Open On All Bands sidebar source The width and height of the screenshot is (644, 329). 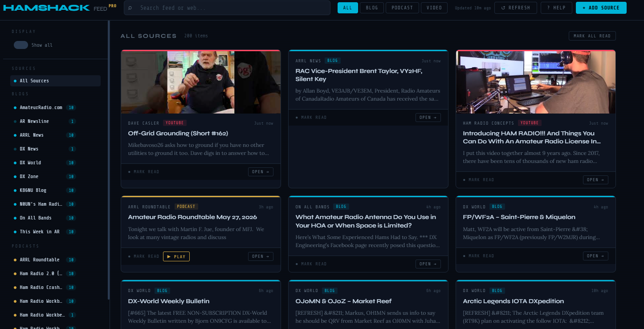[x=45, y=218]
